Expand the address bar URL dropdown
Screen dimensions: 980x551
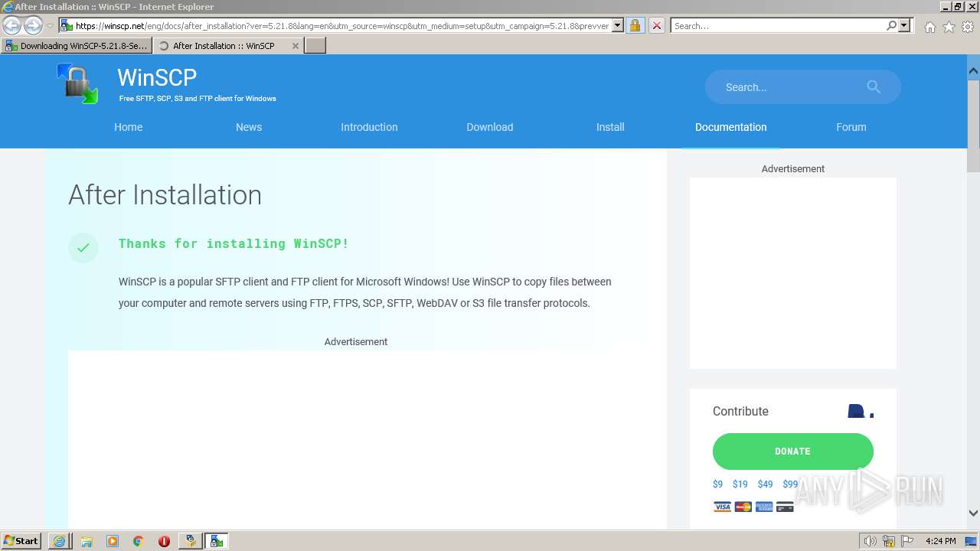tap(618, 25)
